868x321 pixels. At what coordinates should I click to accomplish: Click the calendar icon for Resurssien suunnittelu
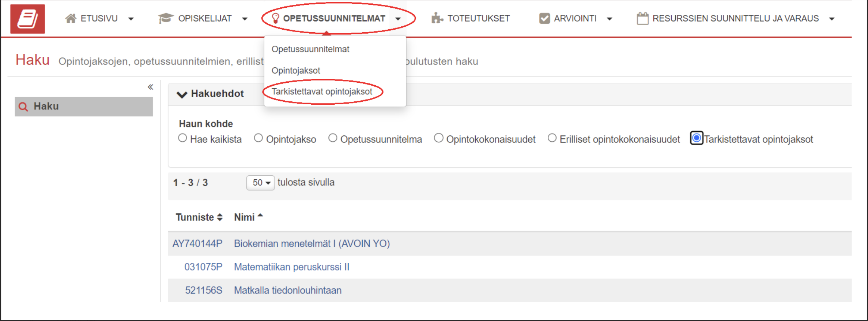click(x=642, y=18)
